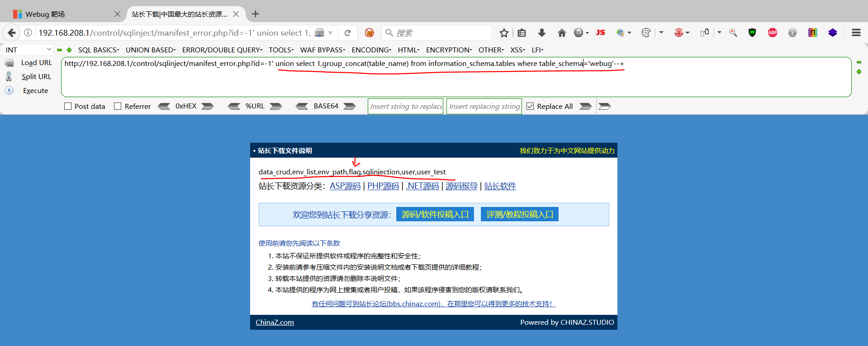Bookmark this page with the star icon

(x=504, y=33)
